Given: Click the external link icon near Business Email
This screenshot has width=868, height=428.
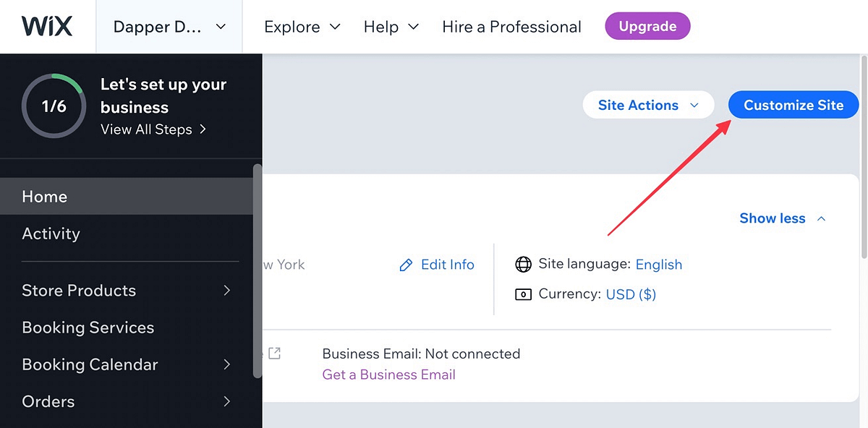Looking at the screenshot, I should pyautogui.click(x=274, y=354).
